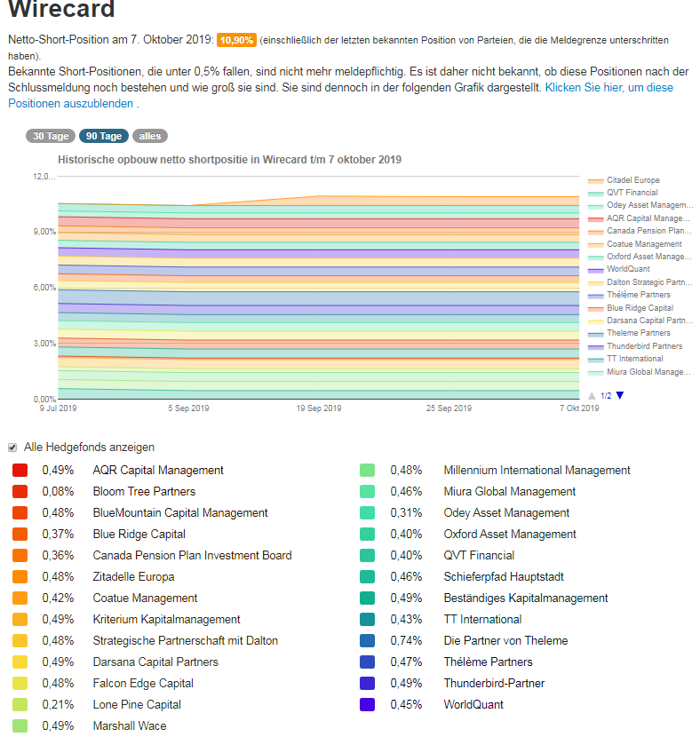Toggle Blue Ridge Capital chart legend entry

[631, 308]
